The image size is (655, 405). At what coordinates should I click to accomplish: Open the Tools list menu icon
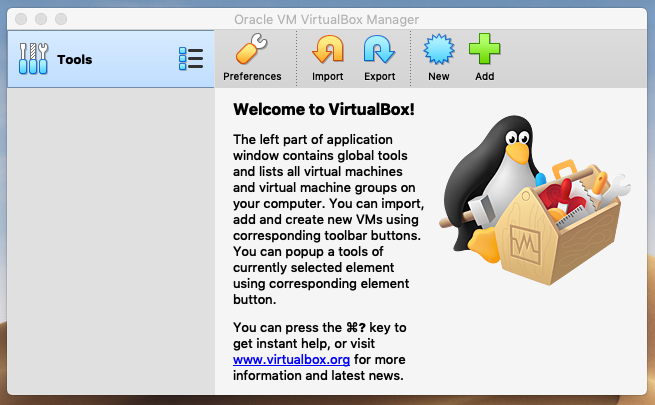click(x=191, y=58)
